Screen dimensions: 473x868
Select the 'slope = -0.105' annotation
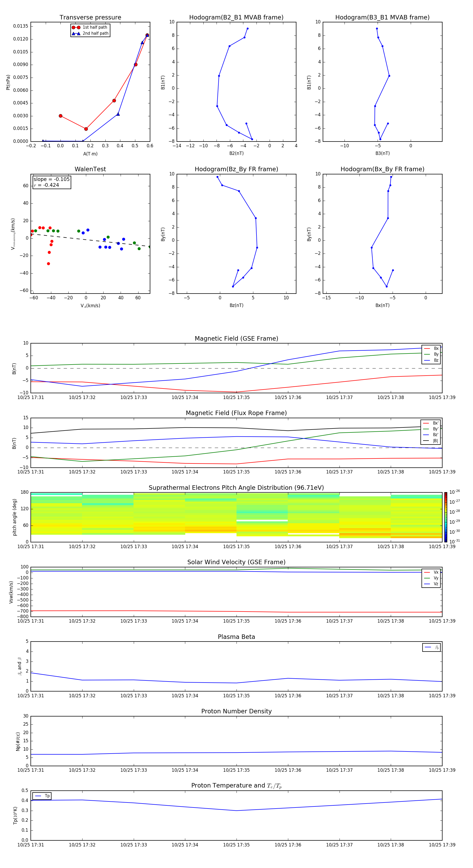click(52, 179)
